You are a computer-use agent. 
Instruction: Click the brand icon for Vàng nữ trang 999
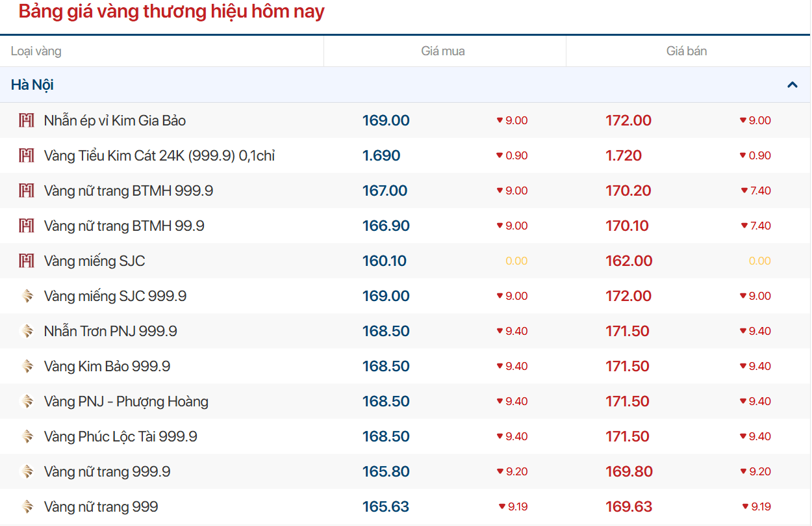tap(27, 506)
